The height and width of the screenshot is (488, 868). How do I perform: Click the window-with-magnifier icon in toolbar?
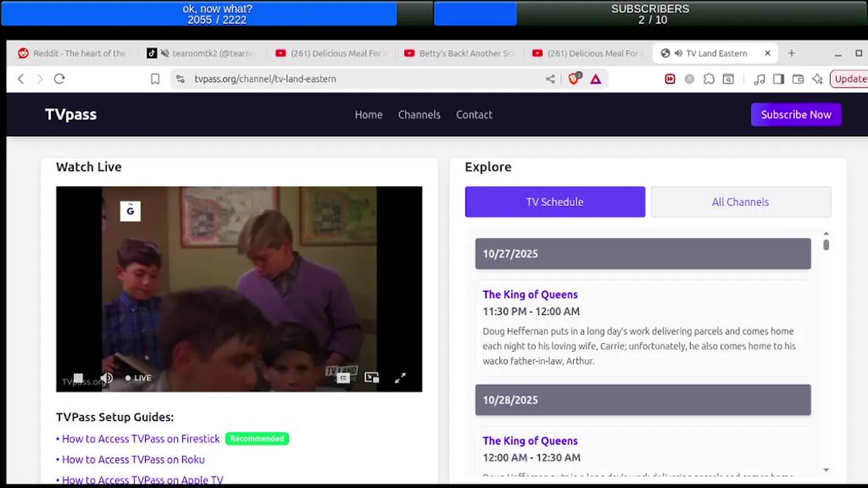coord(728,79)
